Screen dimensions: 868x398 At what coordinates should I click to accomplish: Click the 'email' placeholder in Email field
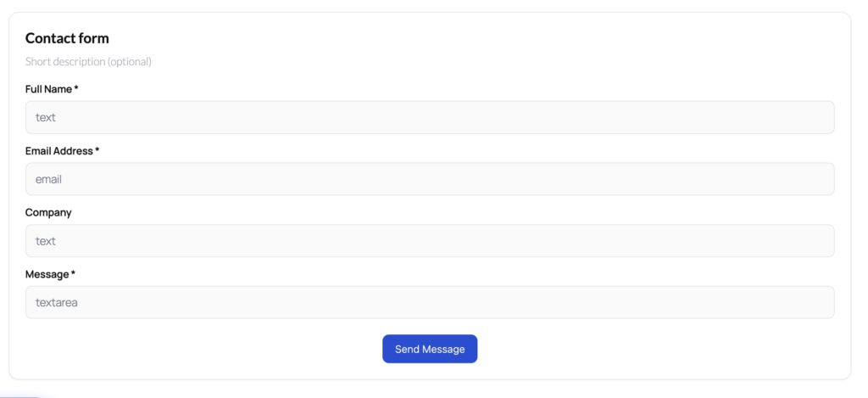(x=48, y=179)
